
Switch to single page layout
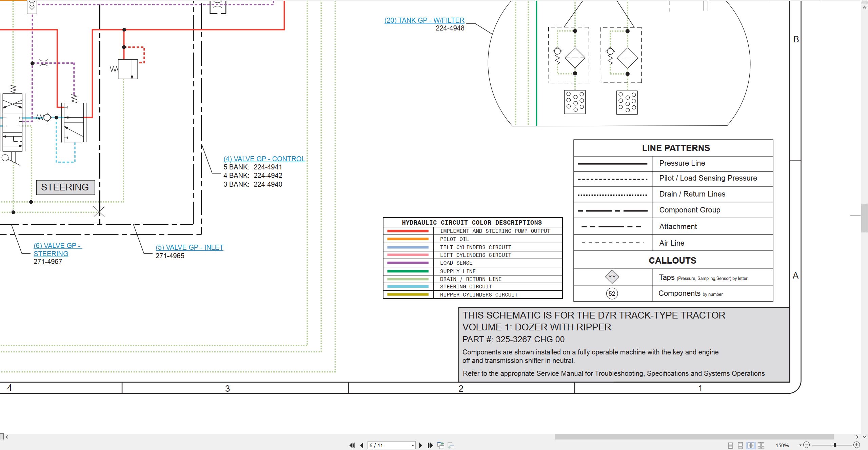[x=730, y=445]
